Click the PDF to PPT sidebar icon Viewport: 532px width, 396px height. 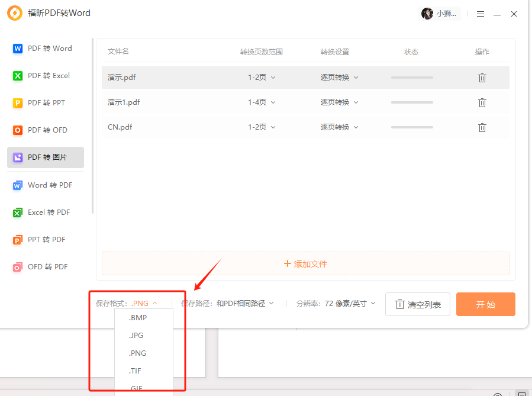click(18, 103)
